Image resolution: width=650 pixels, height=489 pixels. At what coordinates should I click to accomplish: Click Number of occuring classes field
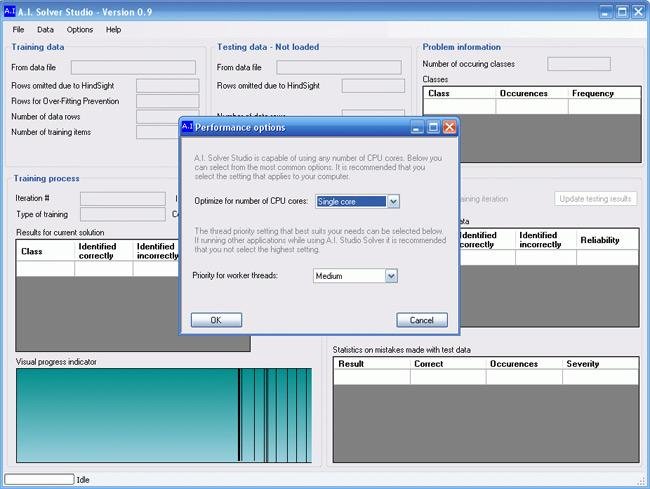coord(579,64)
